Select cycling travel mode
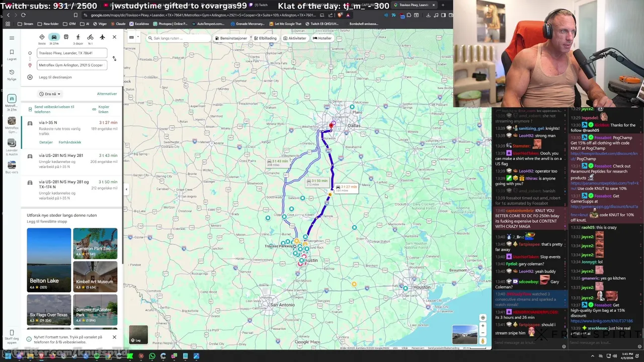Screen dimensions: 644x362 pos(90,37)
